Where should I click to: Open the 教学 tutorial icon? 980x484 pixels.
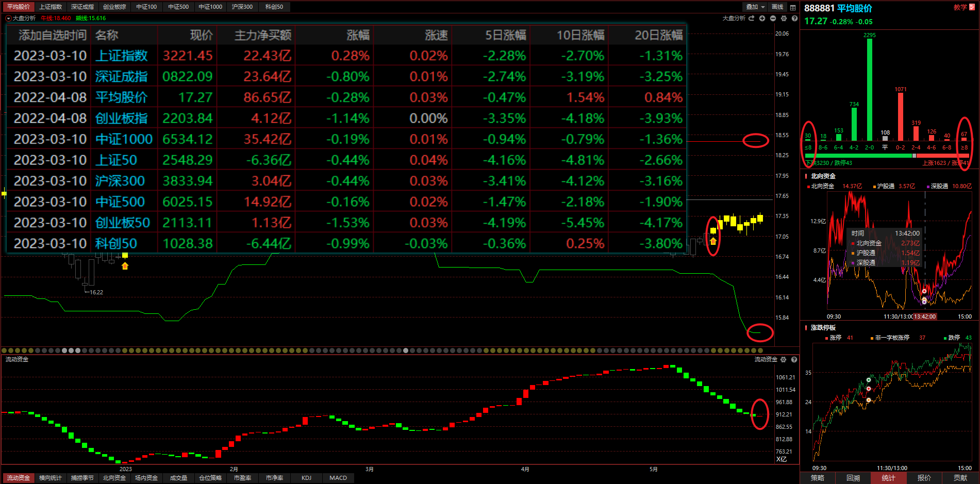[x=972, y=7]
